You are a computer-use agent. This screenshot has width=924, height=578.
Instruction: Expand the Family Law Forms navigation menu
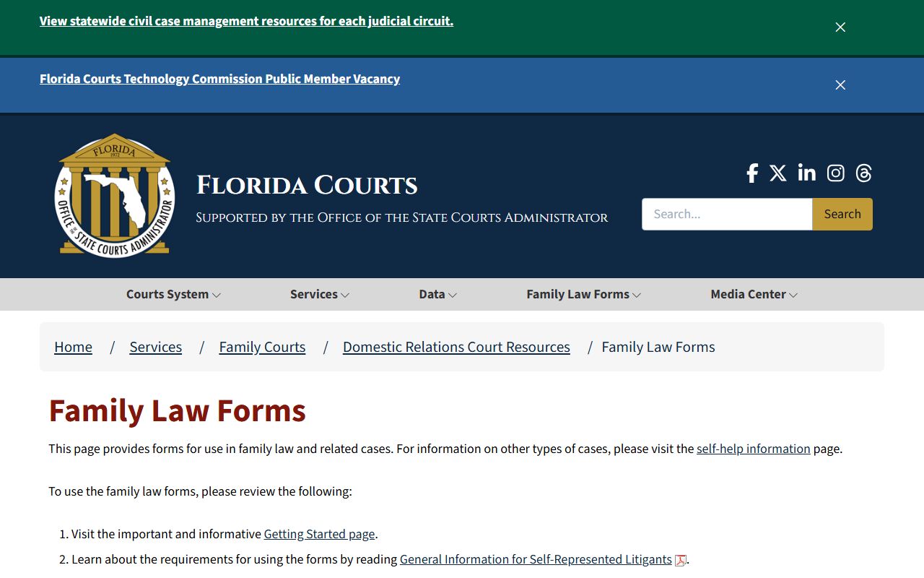tap(583, 294)
